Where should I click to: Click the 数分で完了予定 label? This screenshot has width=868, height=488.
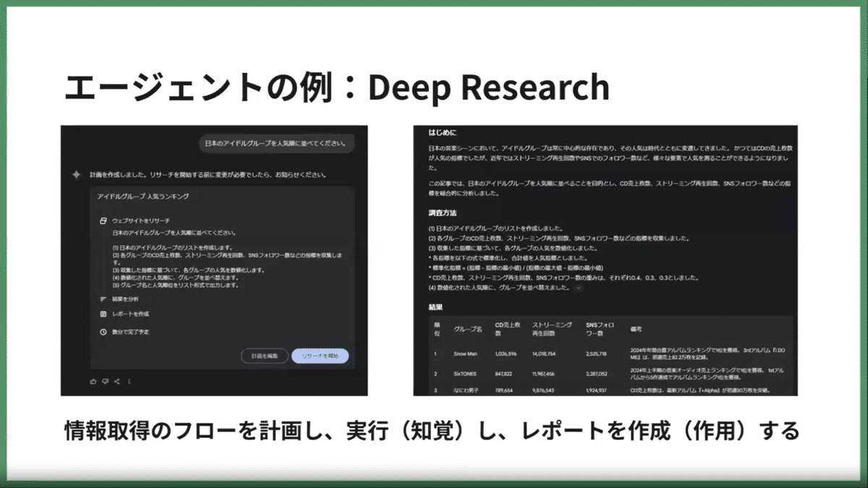pyautogui.click(x=130, y=332)
